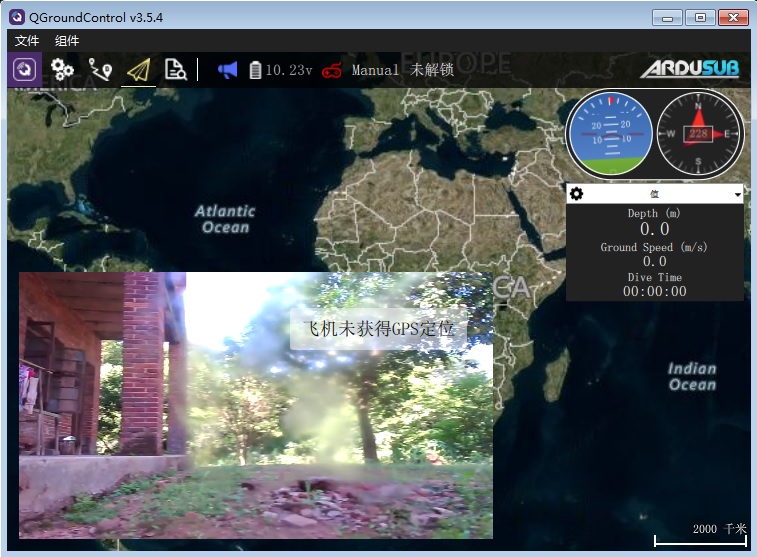Click the red joystick status icon
The image size is (757, 557).
[x=332, y=70]
